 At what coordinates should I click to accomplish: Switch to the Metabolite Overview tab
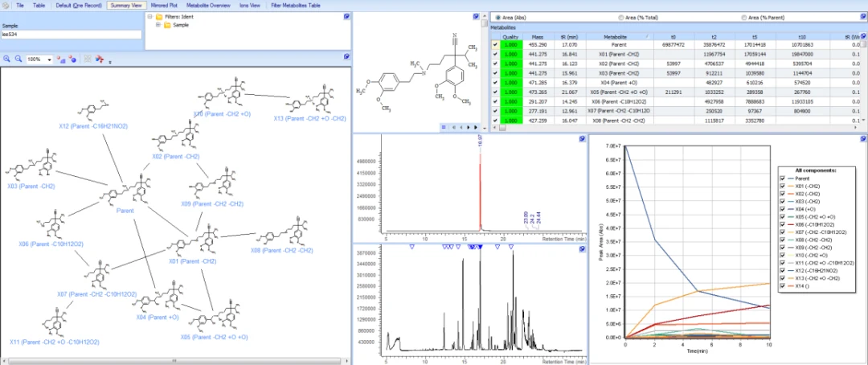click(208, 6)
